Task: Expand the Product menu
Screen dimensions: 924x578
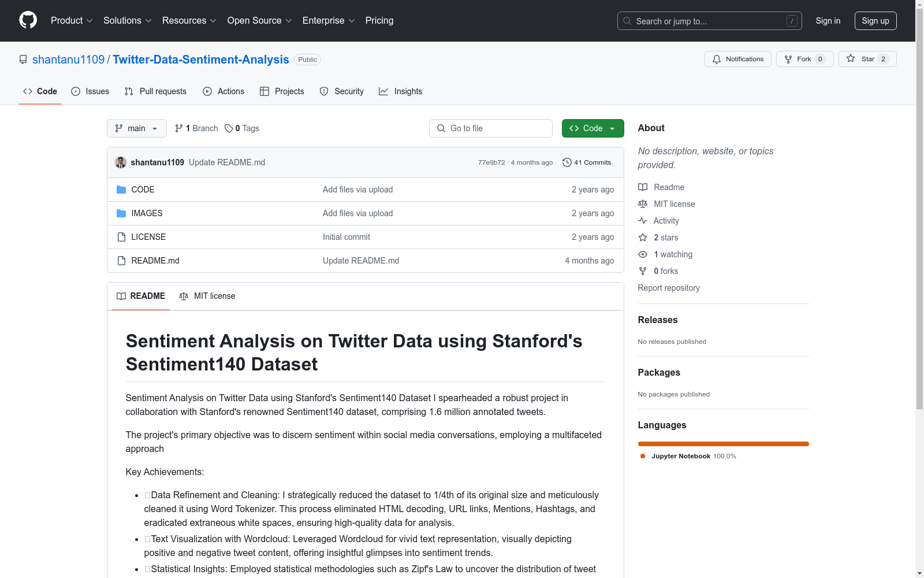Action: tap(72, 20)
